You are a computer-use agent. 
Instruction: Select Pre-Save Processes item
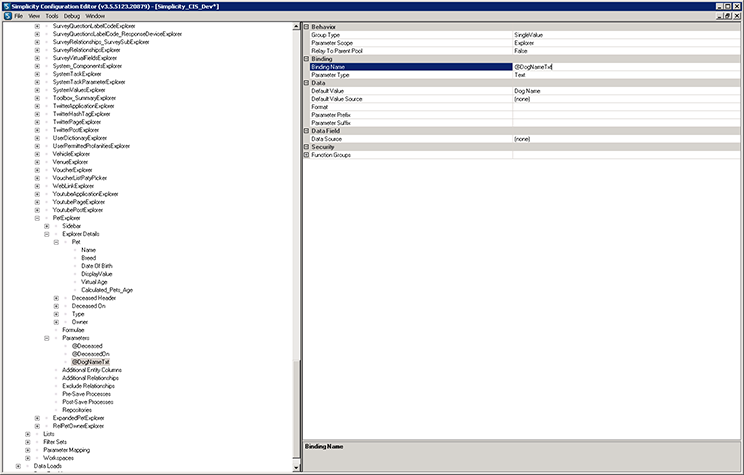(86, 394)
